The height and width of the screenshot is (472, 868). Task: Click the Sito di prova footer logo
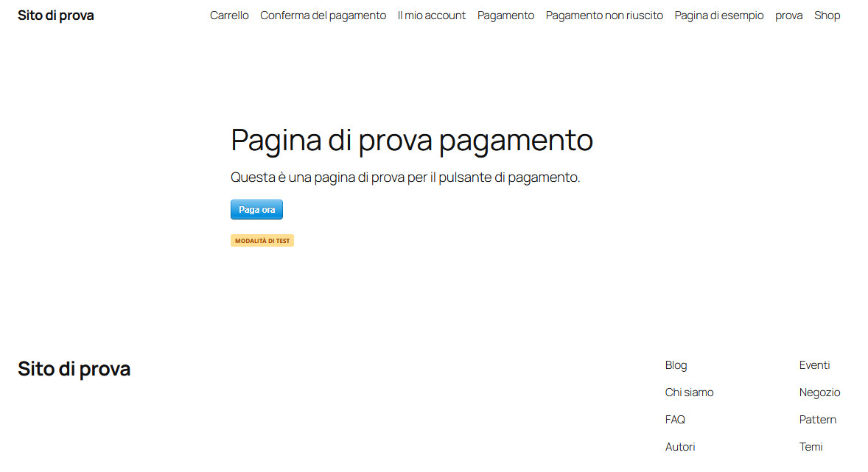pyautogui.click(x=74, y=368)
